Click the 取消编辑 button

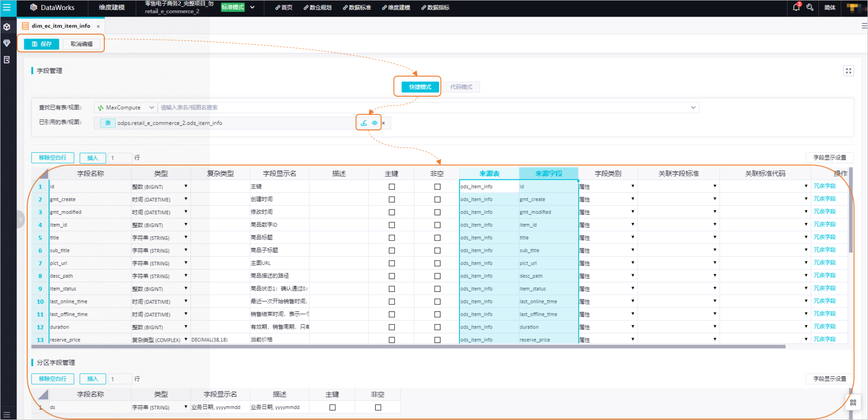tap(81, 44)
